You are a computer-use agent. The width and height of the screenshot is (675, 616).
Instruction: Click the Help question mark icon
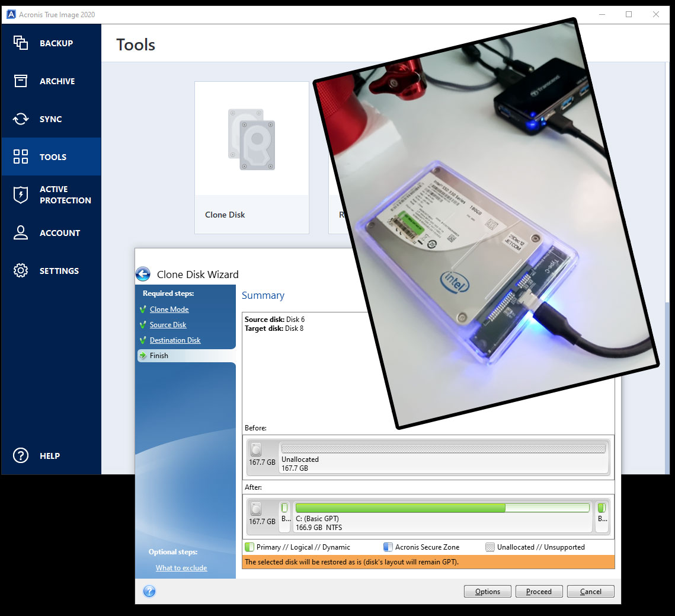21,455
